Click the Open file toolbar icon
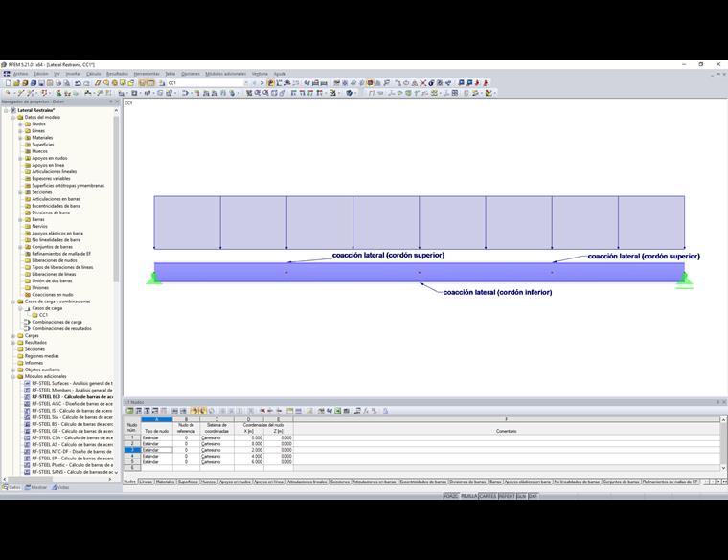This screenshot has width=728, height=560. tap(16, 83)
